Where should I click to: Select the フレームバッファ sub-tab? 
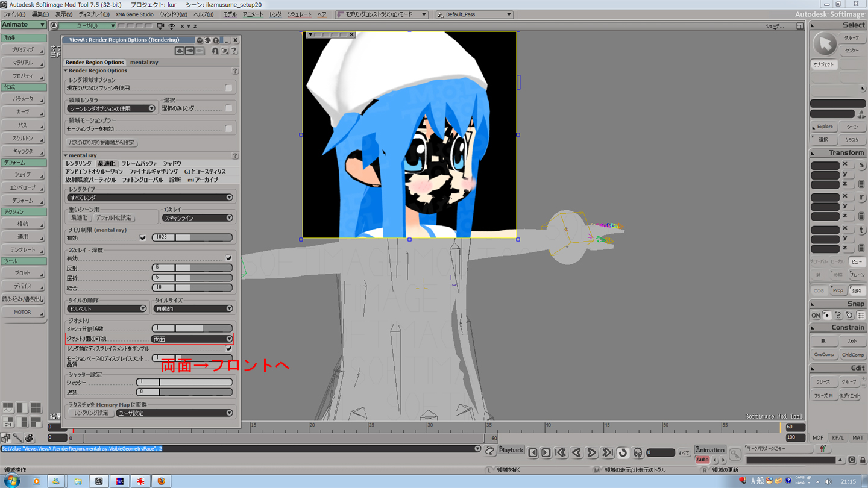pyautogui.click(x=139, y=163)
